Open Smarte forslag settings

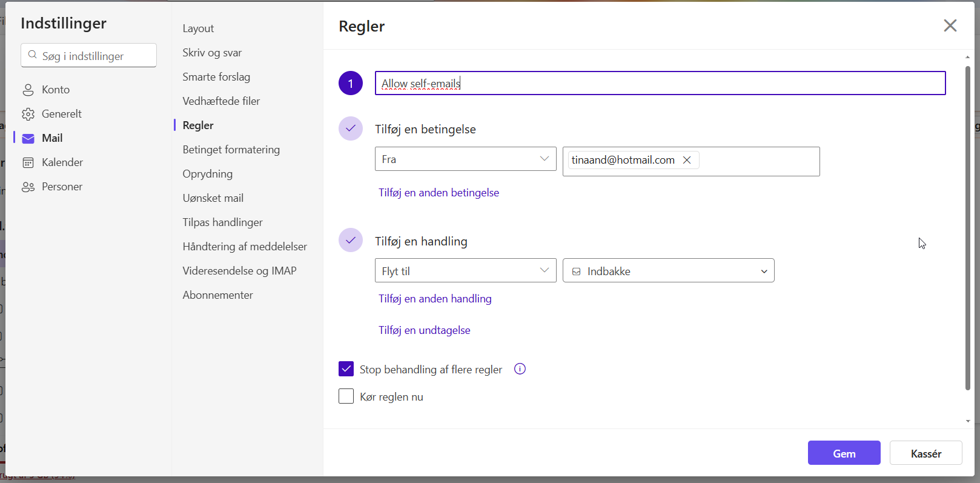tap(216, 77)
